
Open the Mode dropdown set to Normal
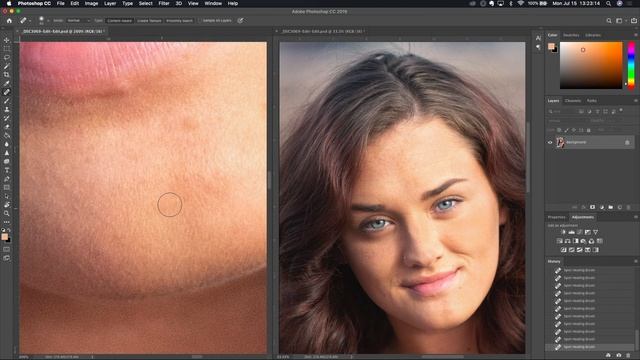pos(78,20)
